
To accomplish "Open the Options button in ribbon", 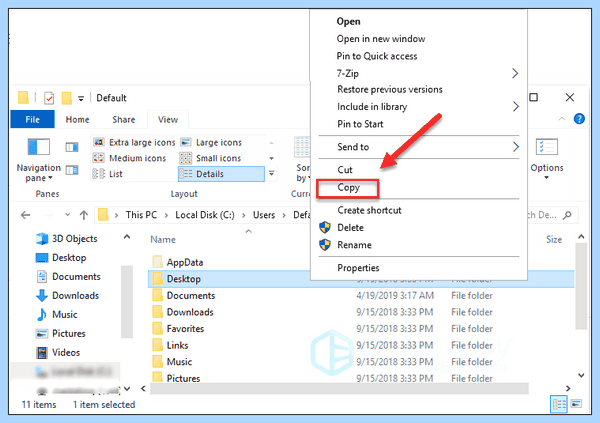I will pos(546,158).
